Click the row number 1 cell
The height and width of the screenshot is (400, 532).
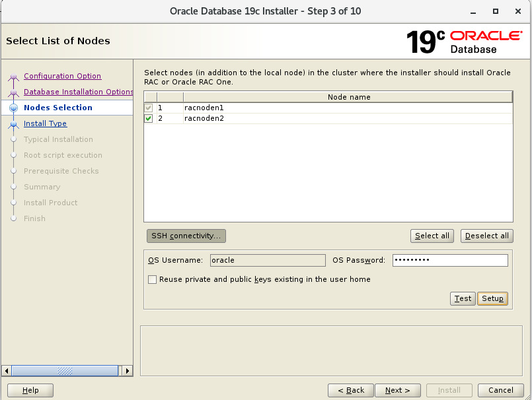coord(170,108)
